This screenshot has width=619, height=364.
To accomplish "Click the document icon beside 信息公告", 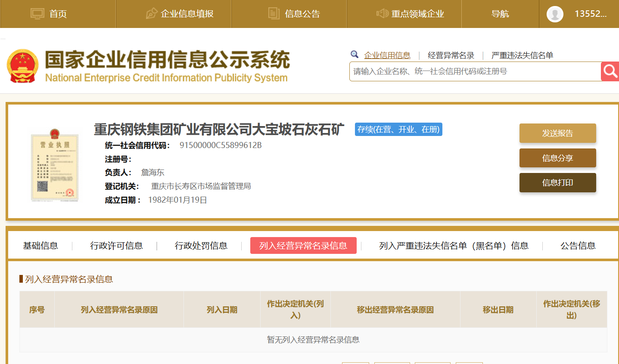I will click(x=274, y=13).
